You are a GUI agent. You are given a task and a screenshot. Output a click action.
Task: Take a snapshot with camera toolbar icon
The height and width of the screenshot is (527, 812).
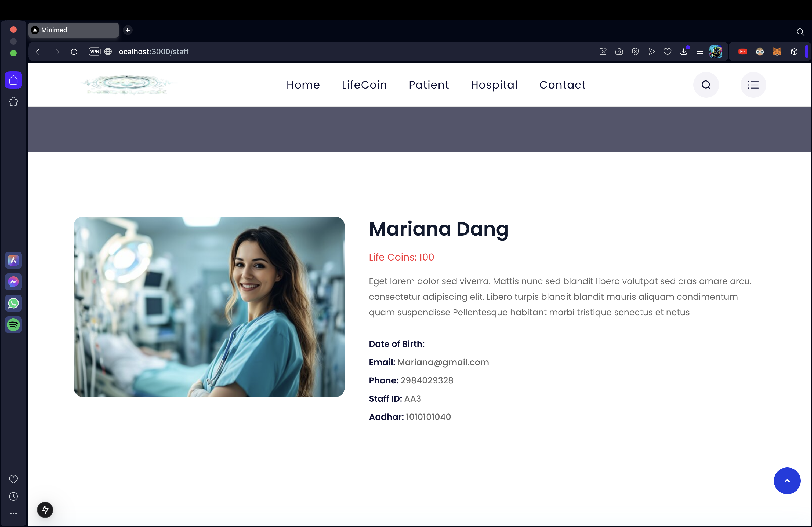click(619, 52)
